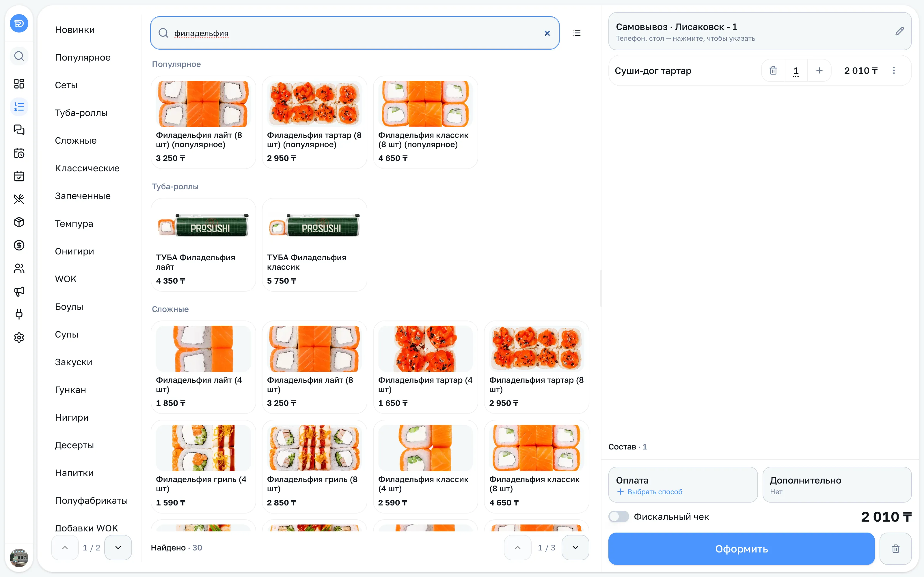Delete Суши-дог тартар with trash icon

773,71
